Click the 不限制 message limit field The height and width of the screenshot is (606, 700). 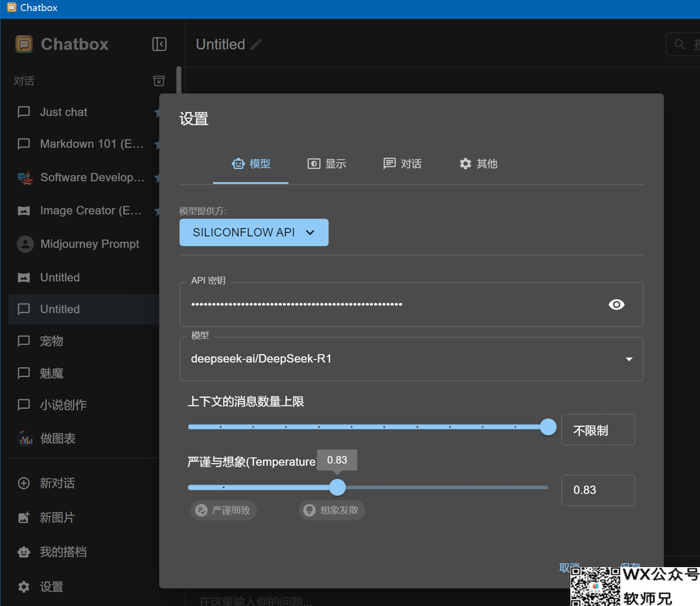[x=598, y=430]
